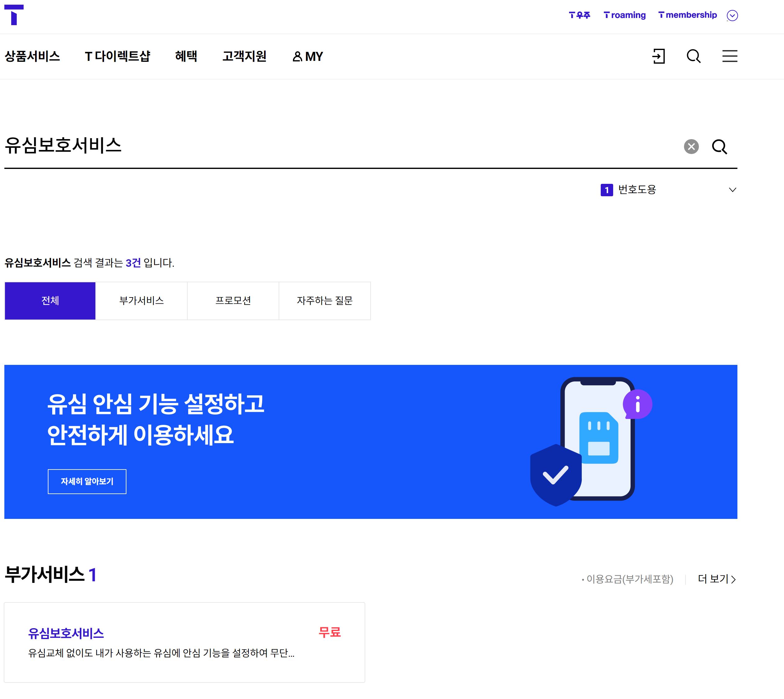
Task: Open search via header magnifier icon
Action: tap(693, 57)
